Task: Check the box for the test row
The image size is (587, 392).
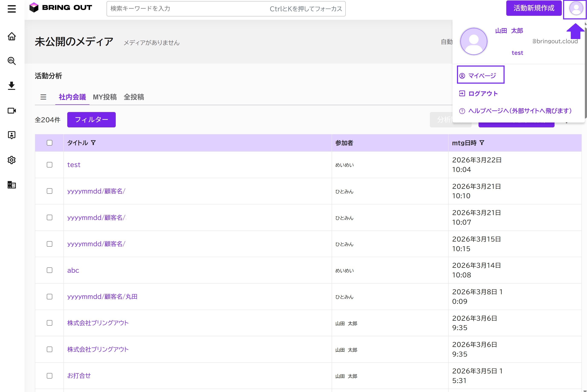Action: 50,165
